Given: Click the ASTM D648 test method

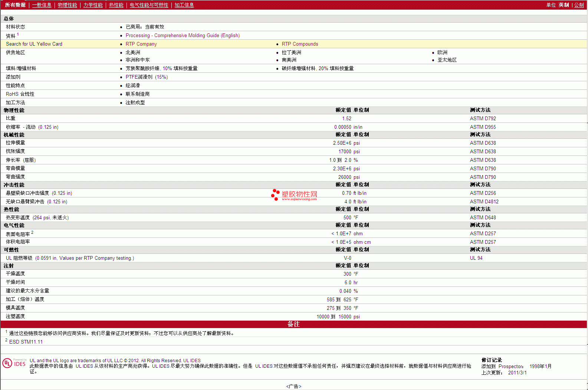Looking at the screenshot, I should [x=483, y=217].
